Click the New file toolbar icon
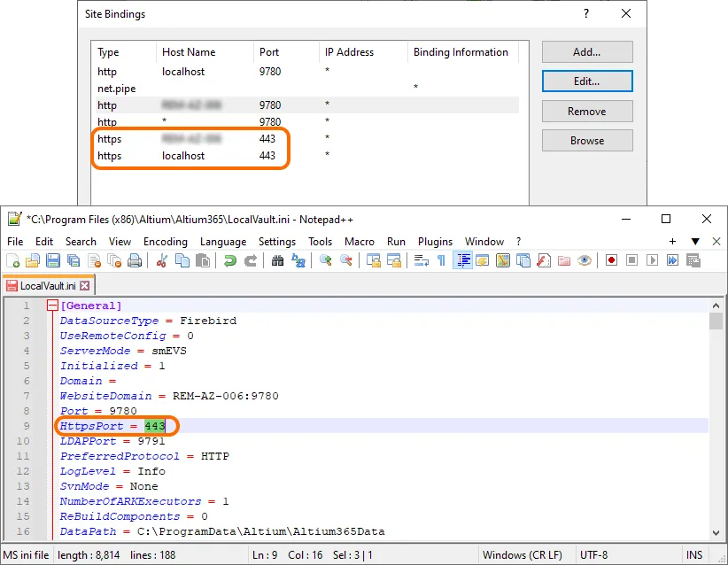This screenshot has height=565, width=728. 12,260
